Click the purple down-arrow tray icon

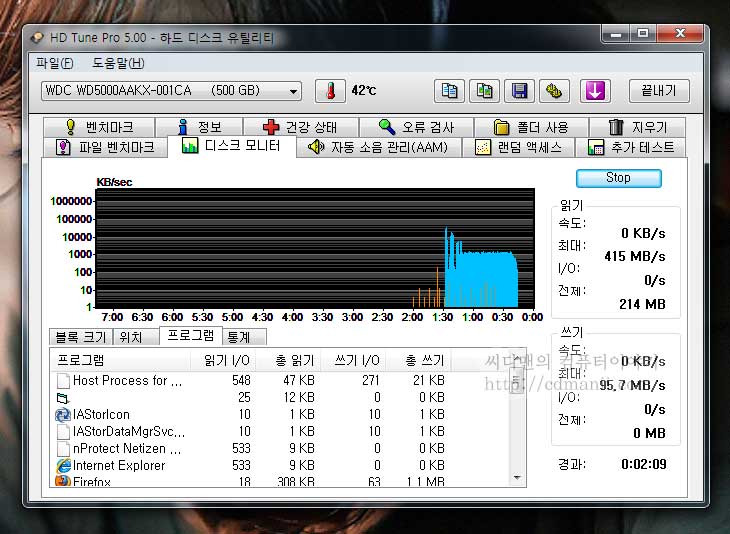[595, 90]
